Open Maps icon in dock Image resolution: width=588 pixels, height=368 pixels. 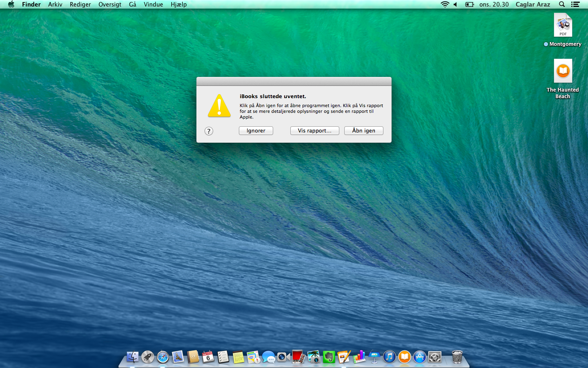coord(253,357)
